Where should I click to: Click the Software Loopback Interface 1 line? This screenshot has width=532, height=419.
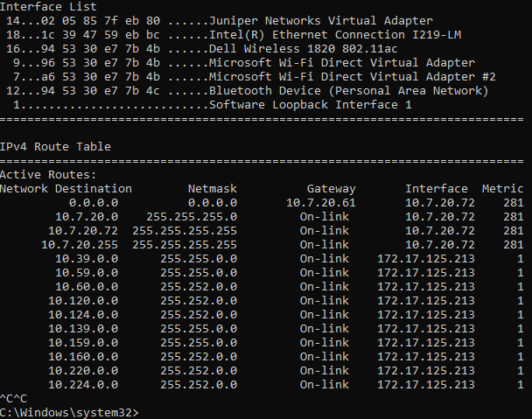click(x=213, y=105)
